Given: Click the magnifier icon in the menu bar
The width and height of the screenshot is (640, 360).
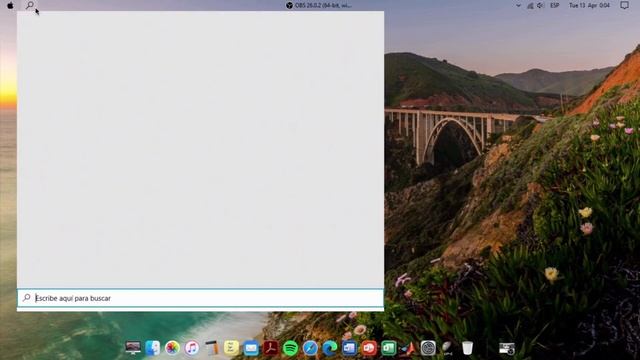Looking at the screenshot, I should (30, 5).
